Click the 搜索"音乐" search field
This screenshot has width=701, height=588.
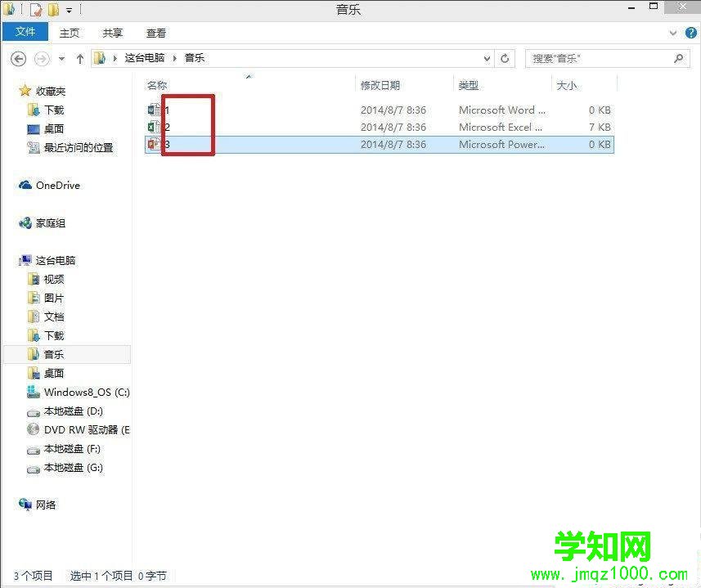pos(608,58)
